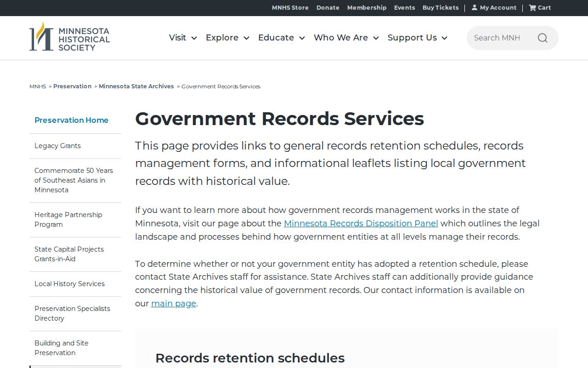Screen dimensions: 588x368
Task: Click the Donate link
Action: pos(328,7)
